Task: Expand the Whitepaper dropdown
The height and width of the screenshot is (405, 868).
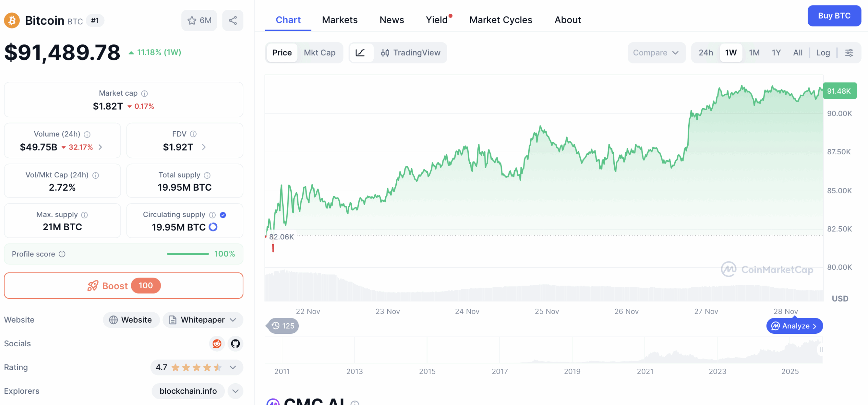Action: point(203,320)
